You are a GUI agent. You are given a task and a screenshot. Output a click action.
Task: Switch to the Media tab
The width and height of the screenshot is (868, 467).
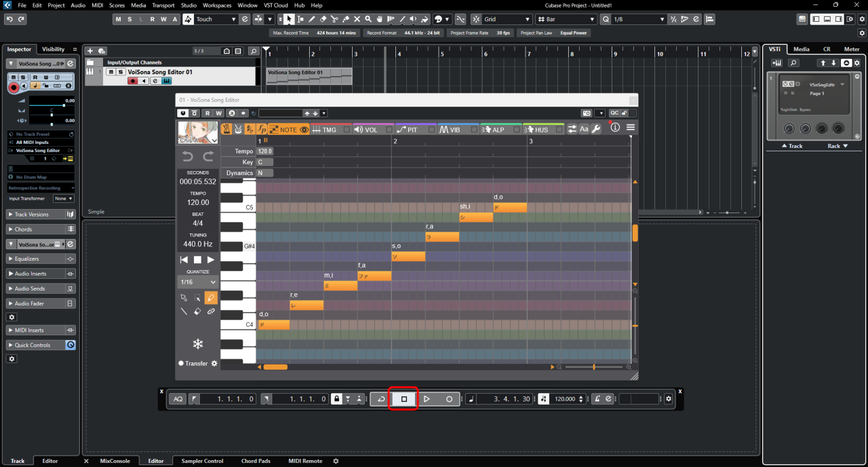(801, 49)
